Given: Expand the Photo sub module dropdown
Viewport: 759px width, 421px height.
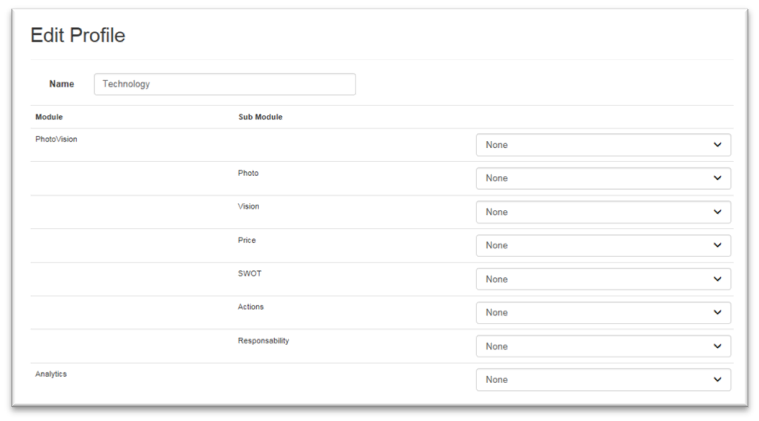Looking at the screenshot, I should coord(603,178).
